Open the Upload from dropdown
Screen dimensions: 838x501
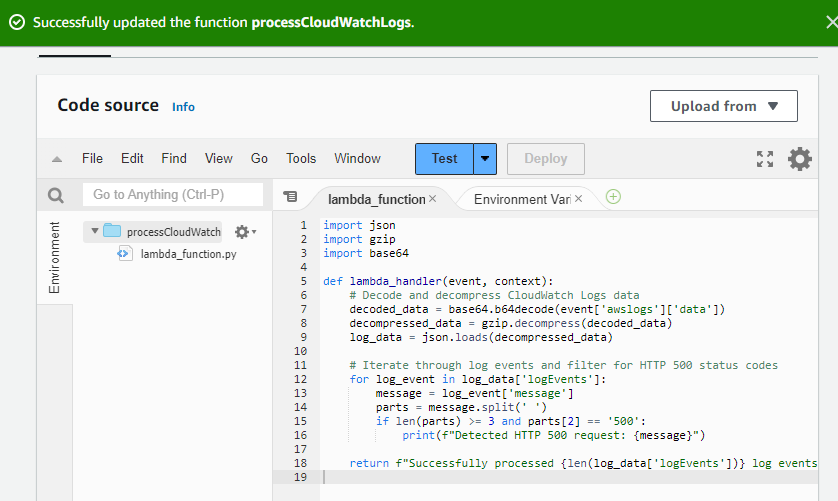(x=723, y=106)
